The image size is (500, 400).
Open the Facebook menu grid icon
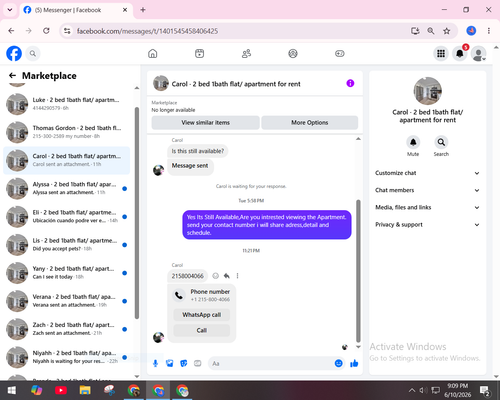[x=441, y=53]
